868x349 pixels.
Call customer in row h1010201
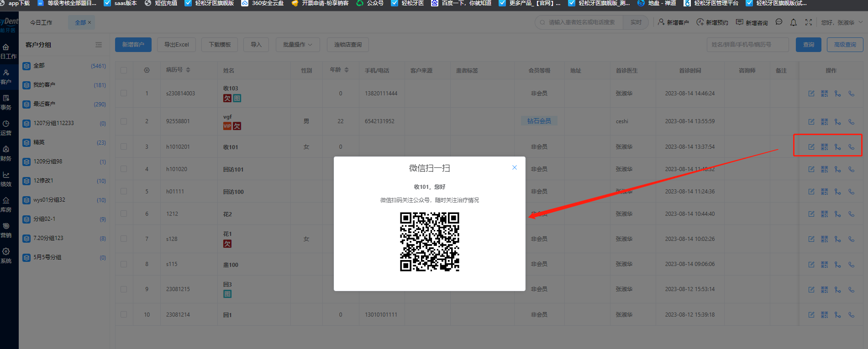click(851, 147)
